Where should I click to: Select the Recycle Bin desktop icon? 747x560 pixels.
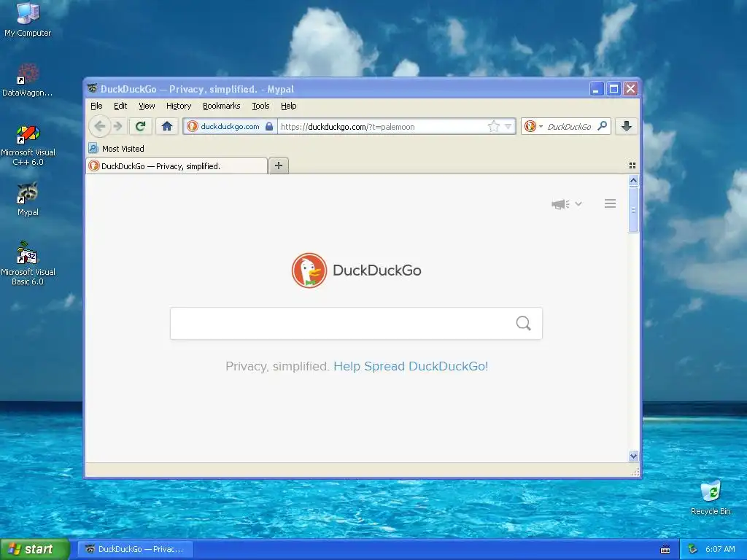coord(711,498)
